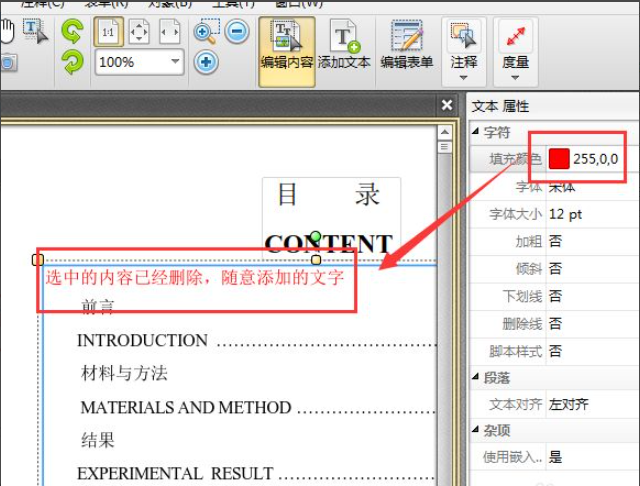The image size is (640, 486).
Task: Collapse the 字符 section in properties
Action: 475,131
